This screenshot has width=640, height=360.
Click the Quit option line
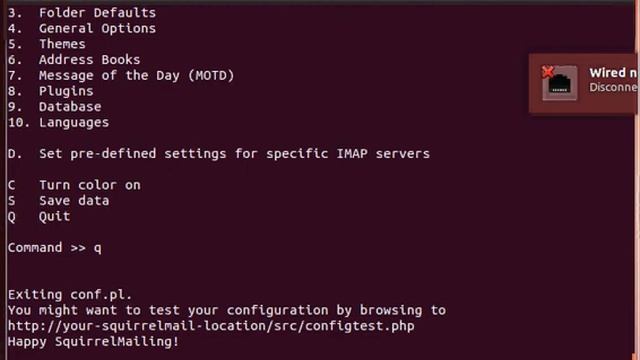tap(39, 216)
